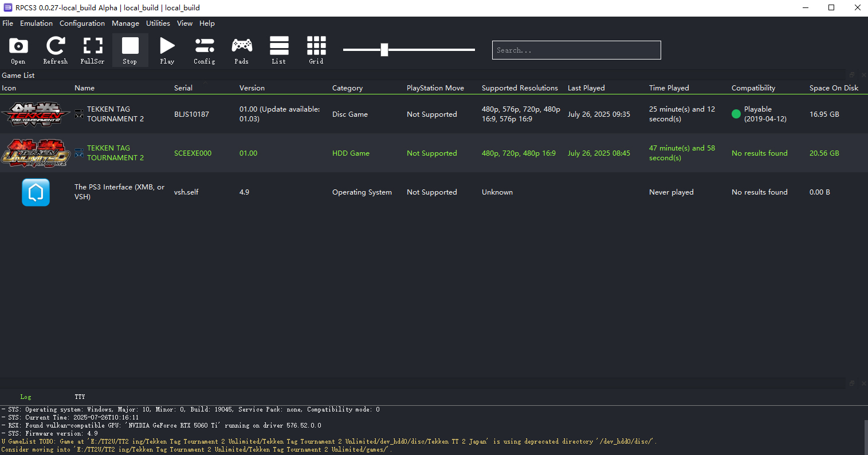Click the Never played cell
The height and width of the screenshot is (455, 868).
click(x=671, y=192)
